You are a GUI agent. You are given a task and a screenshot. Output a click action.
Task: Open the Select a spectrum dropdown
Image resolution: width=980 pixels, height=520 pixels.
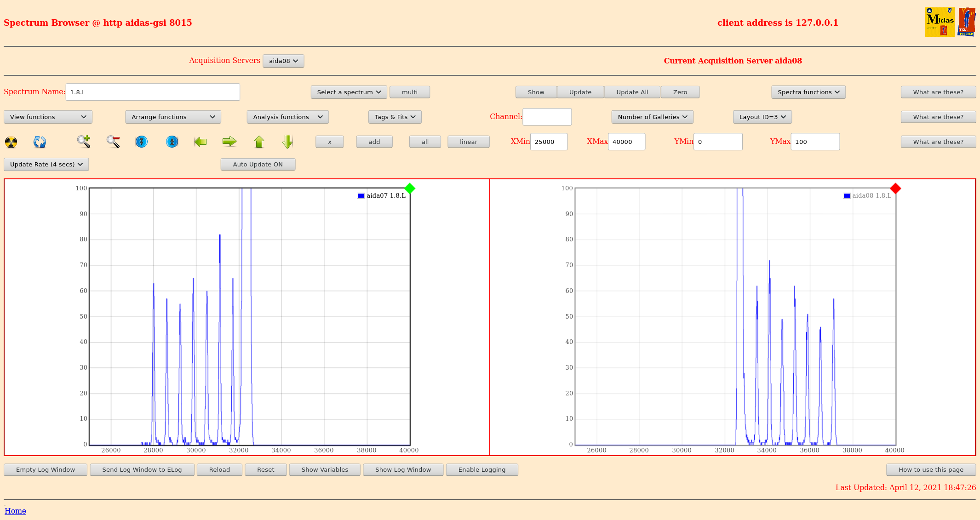[349, 92]
